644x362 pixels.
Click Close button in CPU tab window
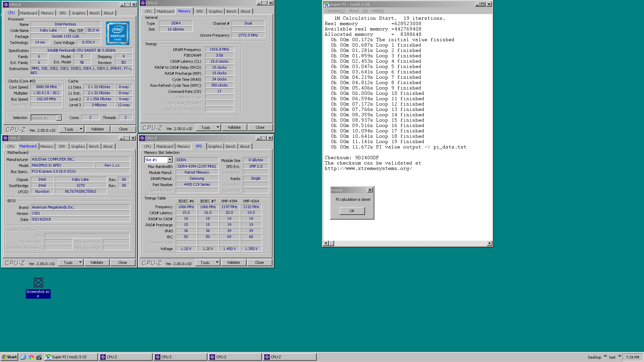[123, 129]
